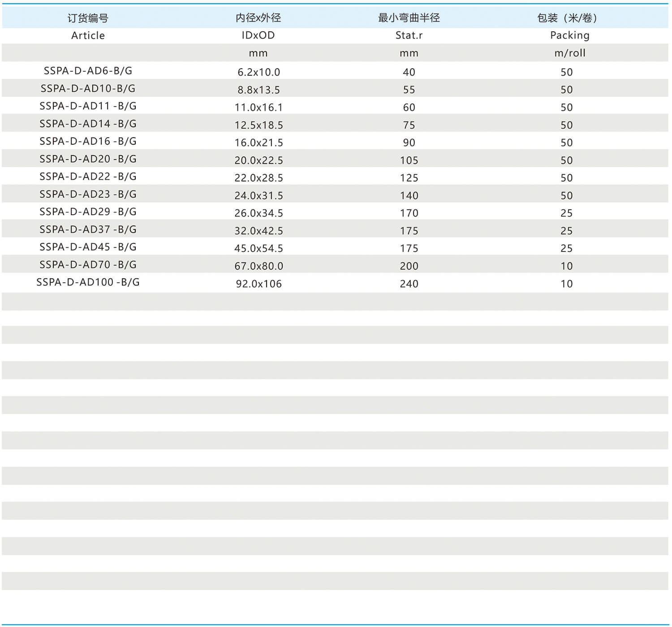The height and width of the screenshot is (627, 672).
Task: Click the bend radius value 240
Action: pyautogui.click(x=409, y=284)
